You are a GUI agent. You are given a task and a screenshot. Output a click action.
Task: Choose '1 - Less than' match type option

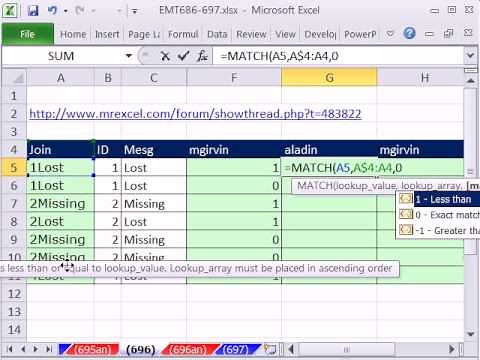click(x=439, y=199)
